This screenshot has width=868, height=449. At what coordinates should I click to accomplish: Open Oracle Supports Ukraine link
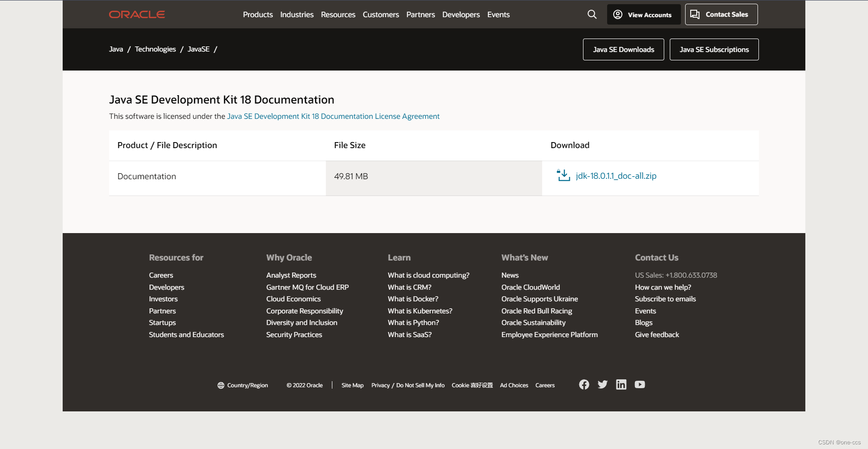tap(539, 299)
